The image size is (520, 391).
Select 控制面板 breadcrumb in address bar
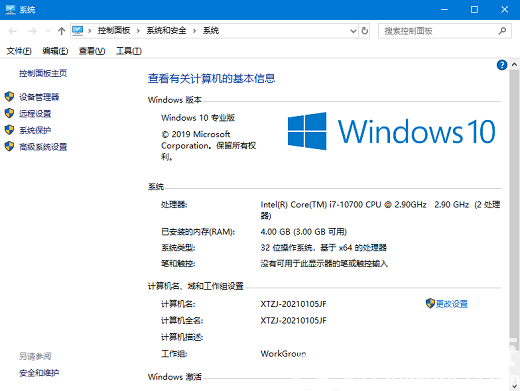[114, 31]
